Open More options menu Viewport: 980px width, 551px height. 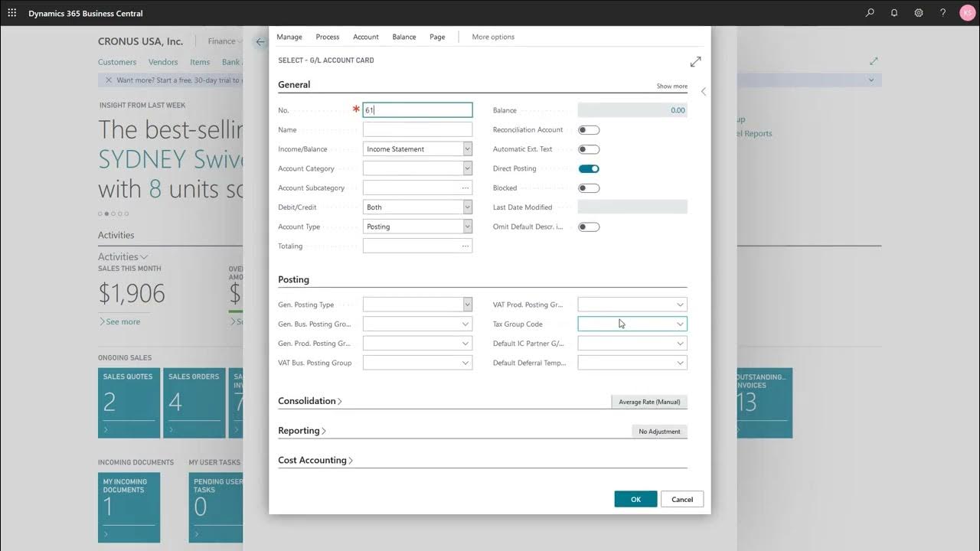[493, 37]
